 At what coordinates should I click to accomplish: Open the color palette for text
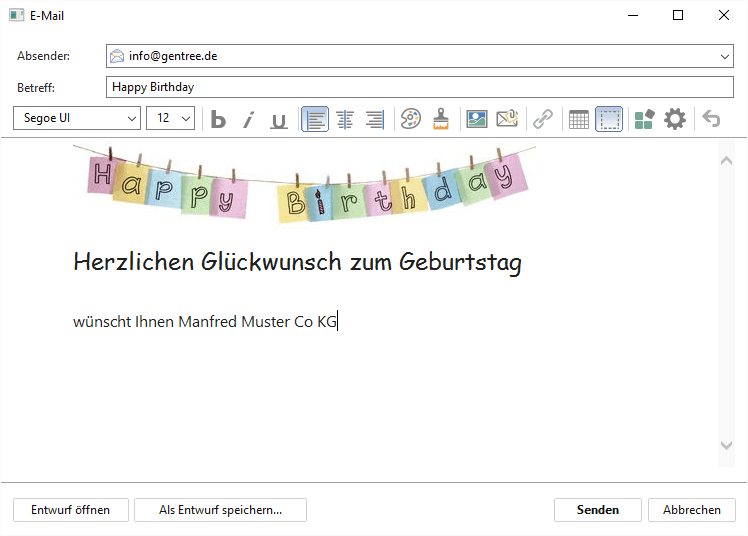(410, 120)
